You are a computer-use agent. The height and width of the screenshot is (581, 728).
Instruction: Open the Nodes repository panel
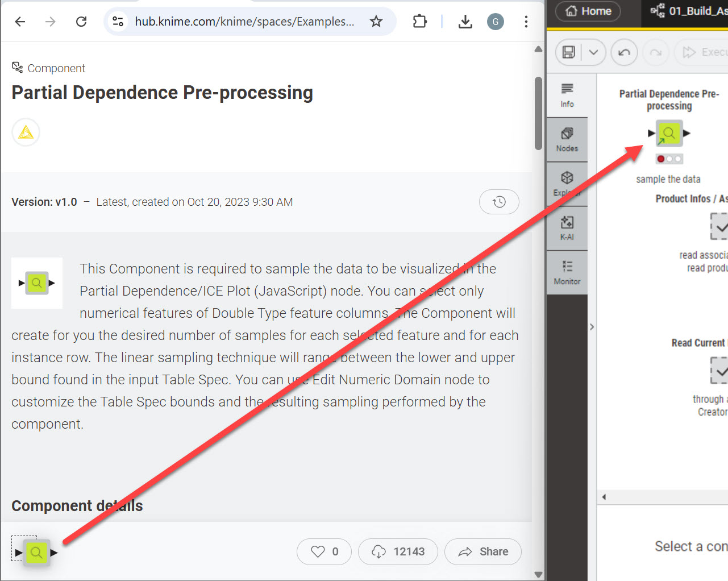point(567,140)
